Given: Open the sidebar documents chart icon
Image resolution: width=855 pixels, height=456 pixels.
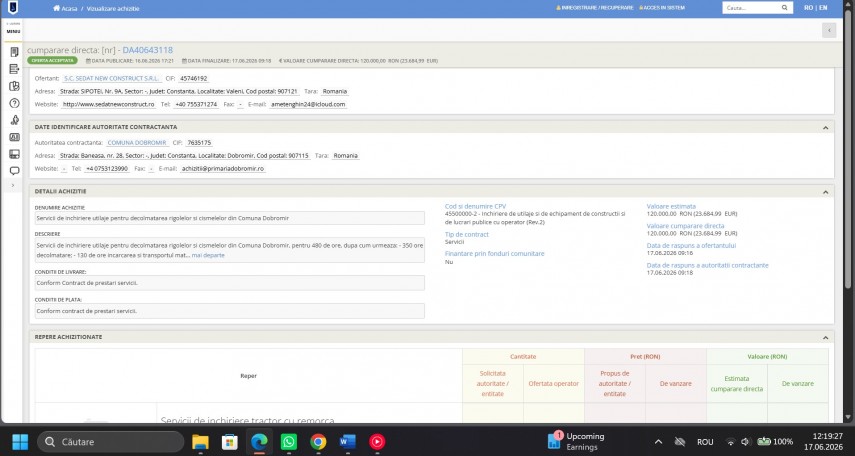Looking at the screenshot, I should pos(14,86).
